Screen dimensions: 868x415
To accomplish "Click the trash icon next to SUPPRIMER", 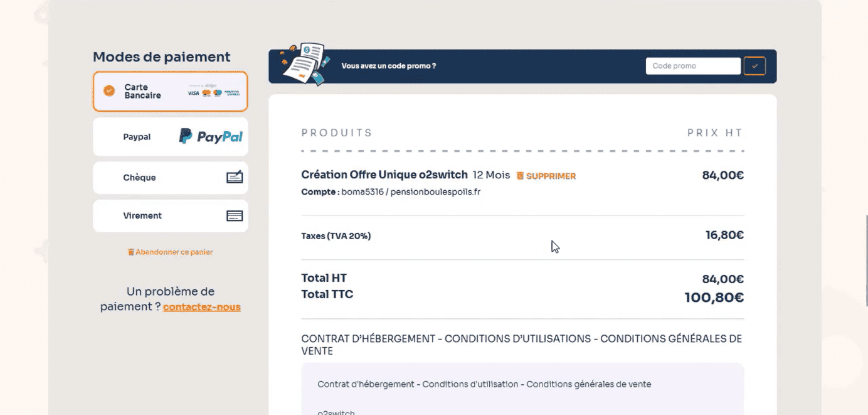I will pos(520,176).
